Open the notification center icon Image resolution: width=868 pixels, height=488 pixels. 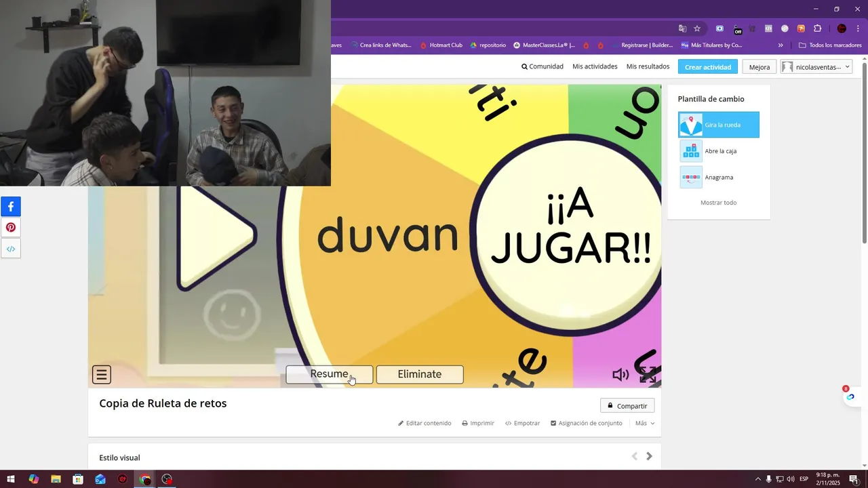point(854,479)
